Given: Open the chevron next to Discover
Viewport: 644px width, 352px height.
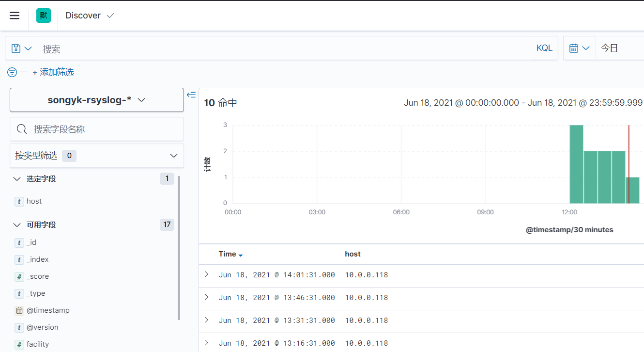Looking at the screenshot, I should pos(110,16).
